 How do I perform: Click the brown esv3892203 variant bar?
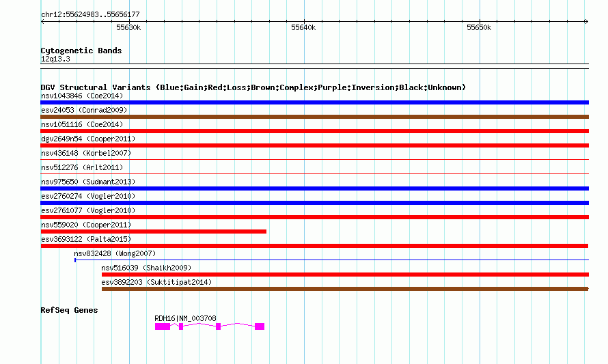point(345,289)
